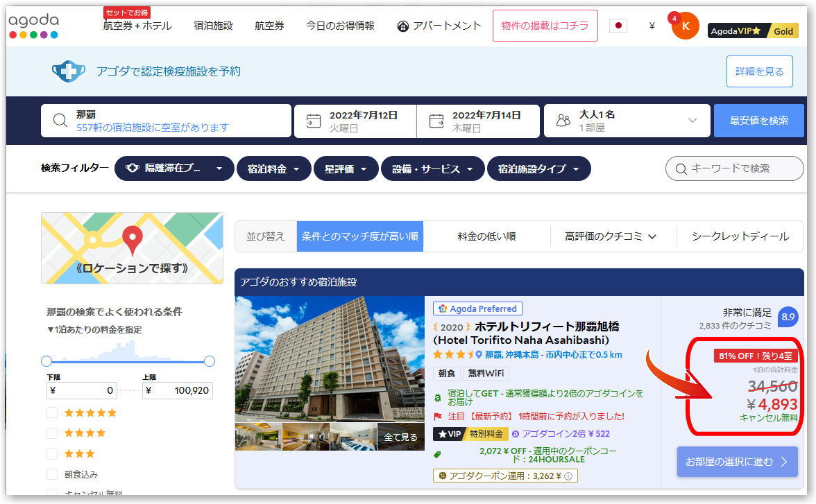Click the check-out calendar icon
This screenshot has width=816, height=504.
click(x=436, y=121)
